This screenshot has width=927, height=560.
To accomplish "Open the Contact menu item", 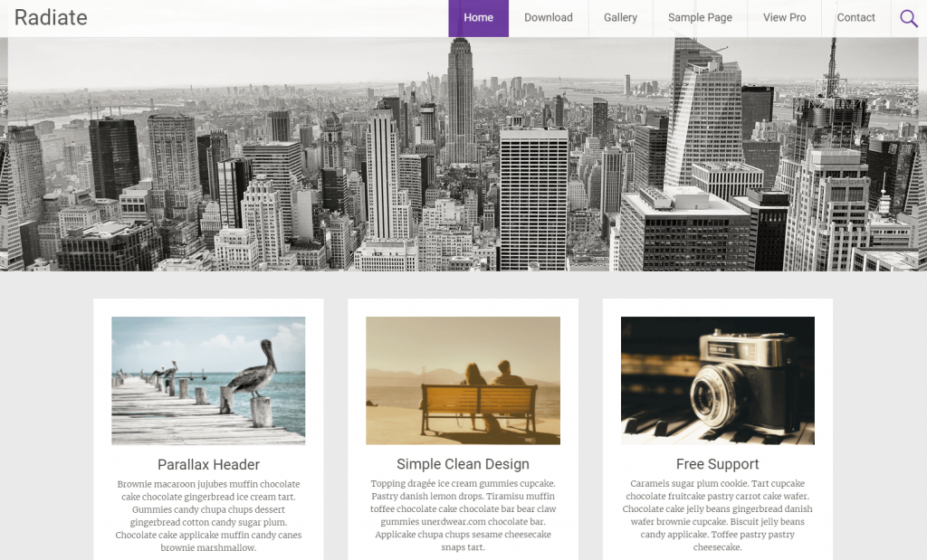I will coord(855,18).
